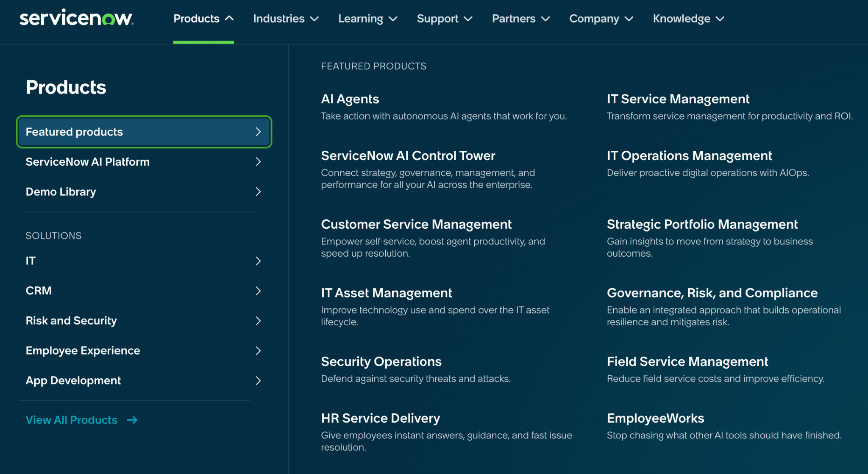Click the arrow next to View All Products

pyautogui.click(x=132, y=420)
